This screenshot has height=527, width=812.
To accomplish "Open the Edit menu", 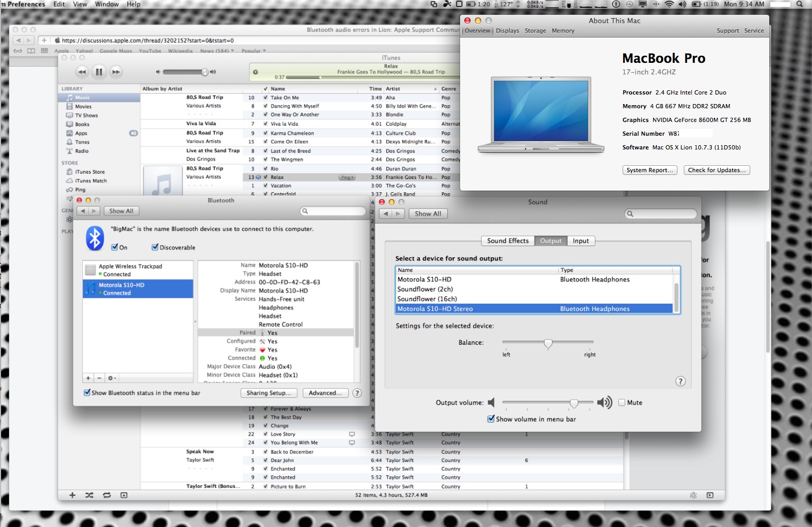I will [x=60, y=4].
